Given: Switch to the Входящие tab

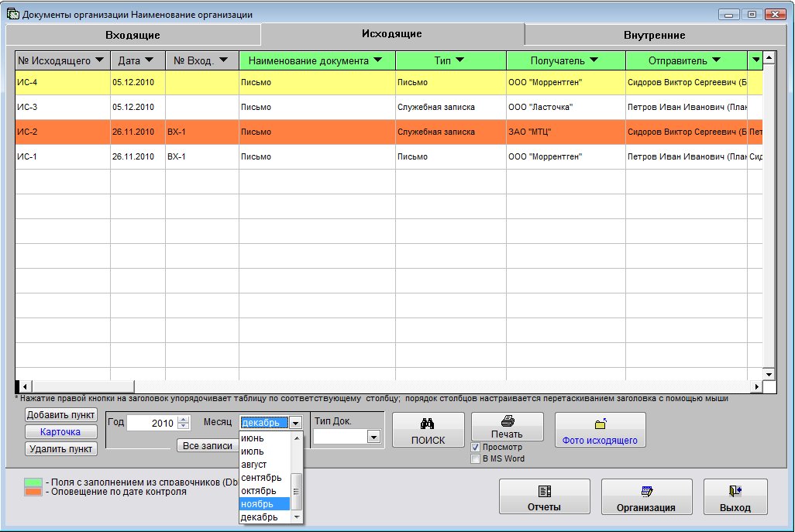Looking at the screenshot, I should [x=132, y=35].
